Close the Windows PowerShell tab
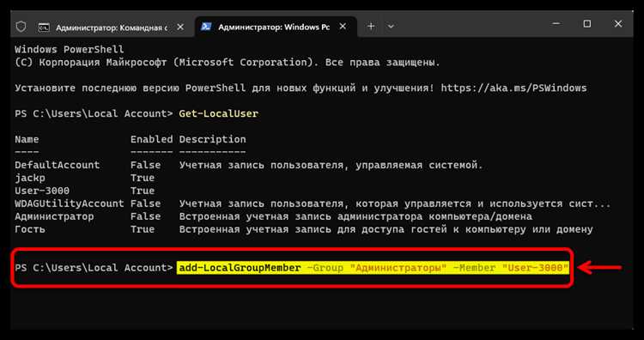Screen dimensions: 644x340 pyautogui.click(x=343, y=27)
